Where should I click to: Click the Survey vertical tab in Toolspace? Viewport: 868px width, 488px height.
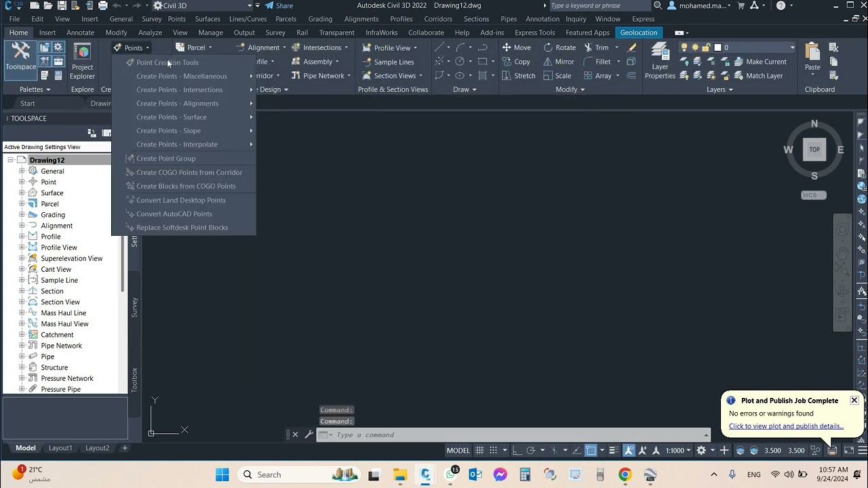pos(134,307)
